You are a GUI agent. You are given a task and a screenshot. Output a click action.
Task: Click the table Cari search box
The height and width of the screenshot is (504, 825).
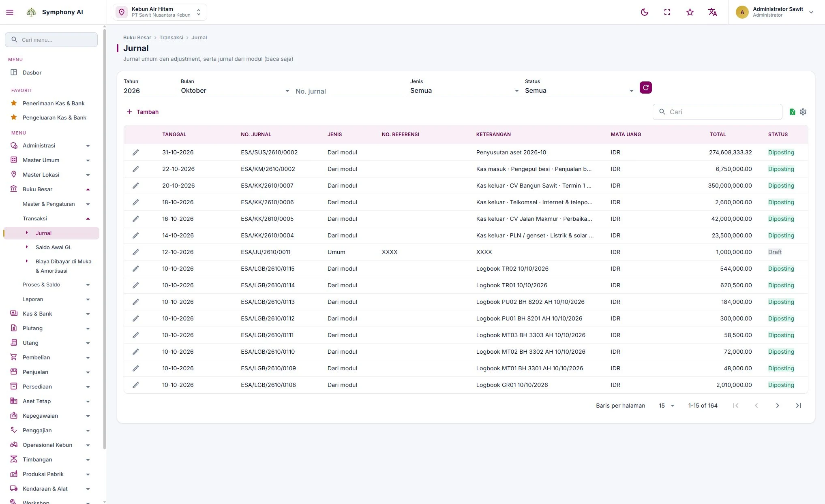click(x=717, y=112)
